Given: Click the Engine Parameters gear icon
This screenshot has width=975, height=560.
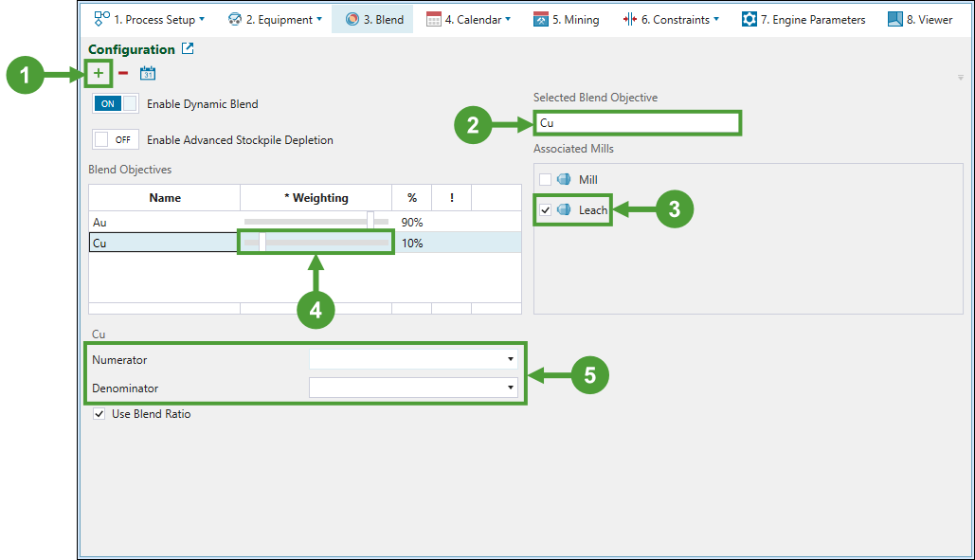Looking at the screenshot, I should (749, 19).
